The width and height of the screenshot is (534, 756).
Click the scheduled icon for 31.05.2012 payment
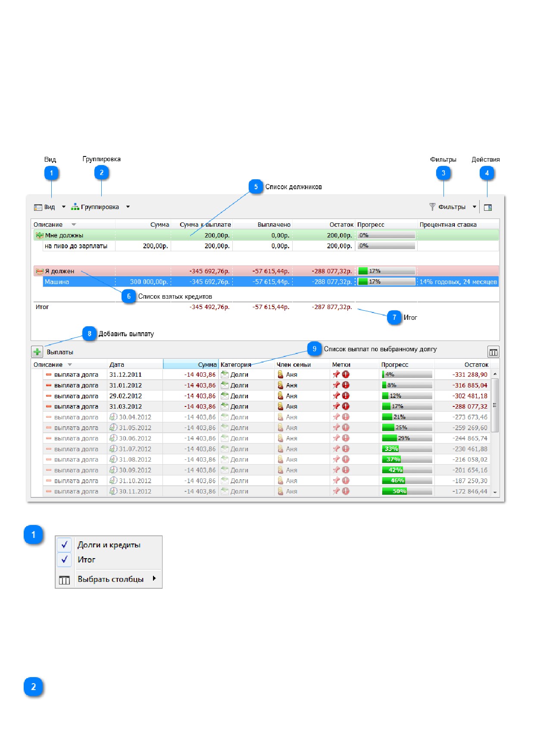pos(113,428)
